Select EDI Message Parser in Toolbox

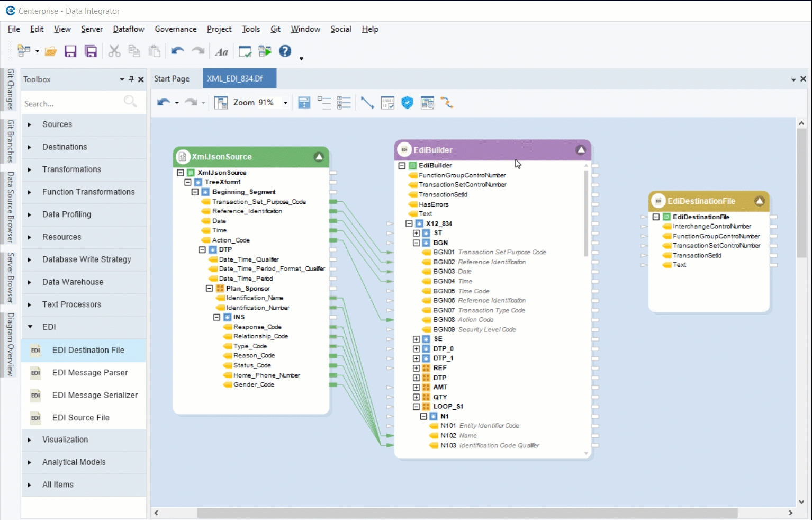(89, 373)
